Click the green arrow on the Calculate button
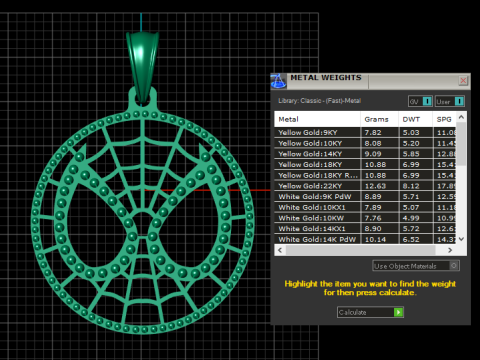 click(x=398, y=312)
